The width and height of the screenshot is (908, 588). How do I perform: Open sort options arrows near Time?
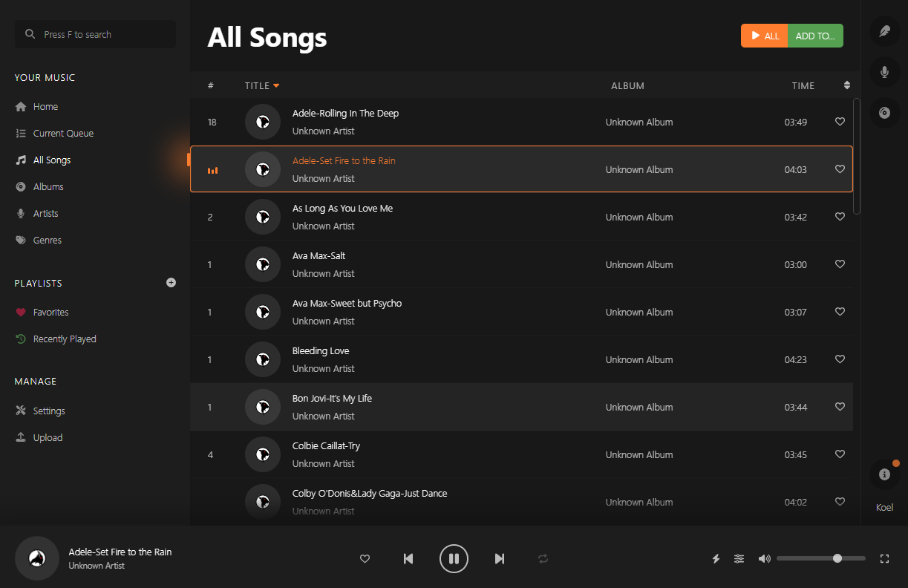pos(847,85)
